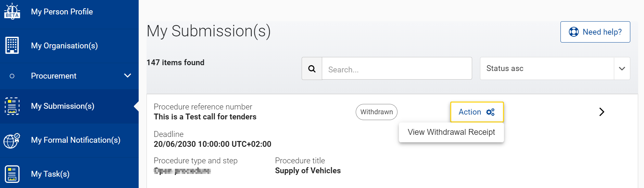The image size is (644, 188).
Task: Click the BETA robot icon
Action: pyautogui.click(x=12, y=11)
